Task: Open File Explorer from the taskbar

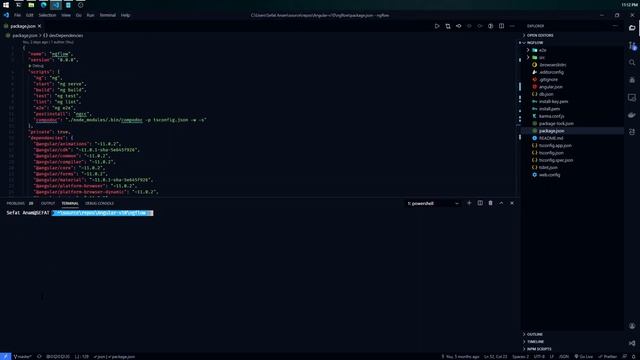Action: coord(31,5)
